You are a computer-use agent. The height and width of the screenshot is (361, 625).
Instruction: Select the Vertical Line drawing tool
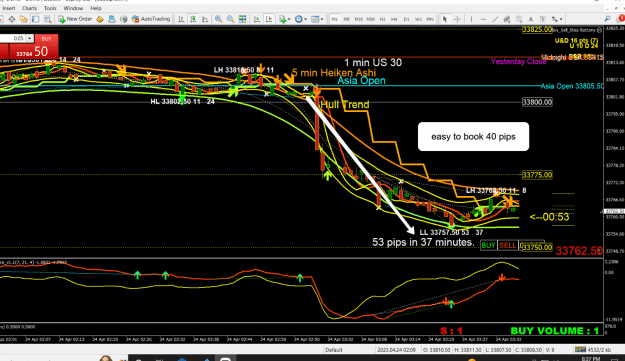(x=471, y=19)
